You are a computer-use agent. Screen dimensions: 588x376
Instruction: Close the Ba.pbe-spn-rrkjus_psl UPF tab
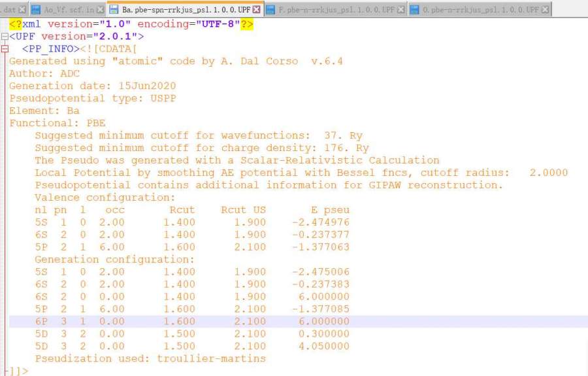(257, 9)
